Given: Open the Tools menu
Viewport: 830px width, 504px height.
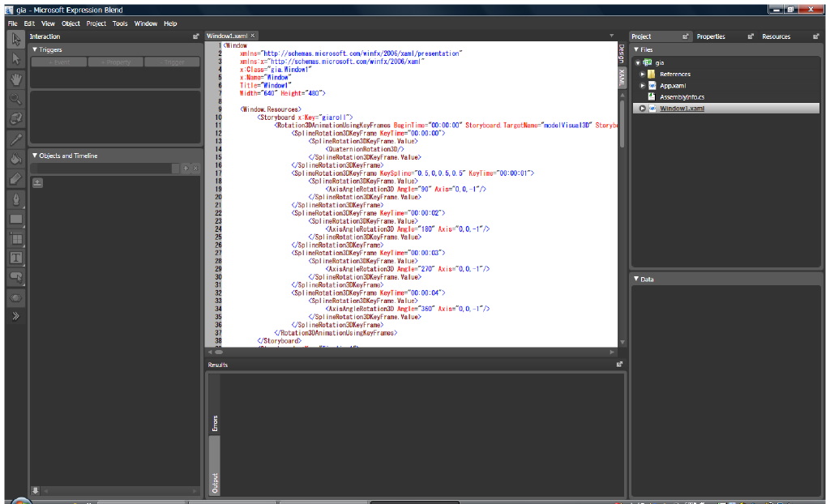Looking at the screenshot, I should click(x=120, y=23).
